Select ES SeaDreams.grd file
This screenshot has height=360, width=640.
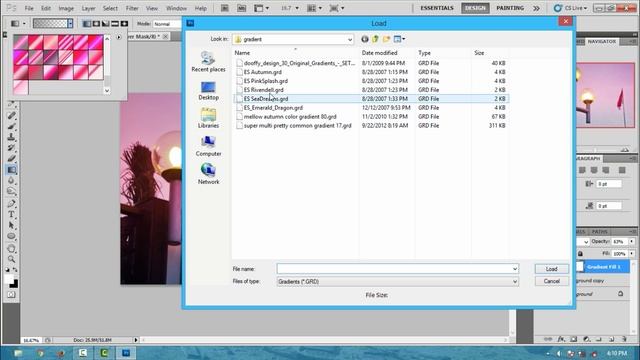(x=371, y=99)
